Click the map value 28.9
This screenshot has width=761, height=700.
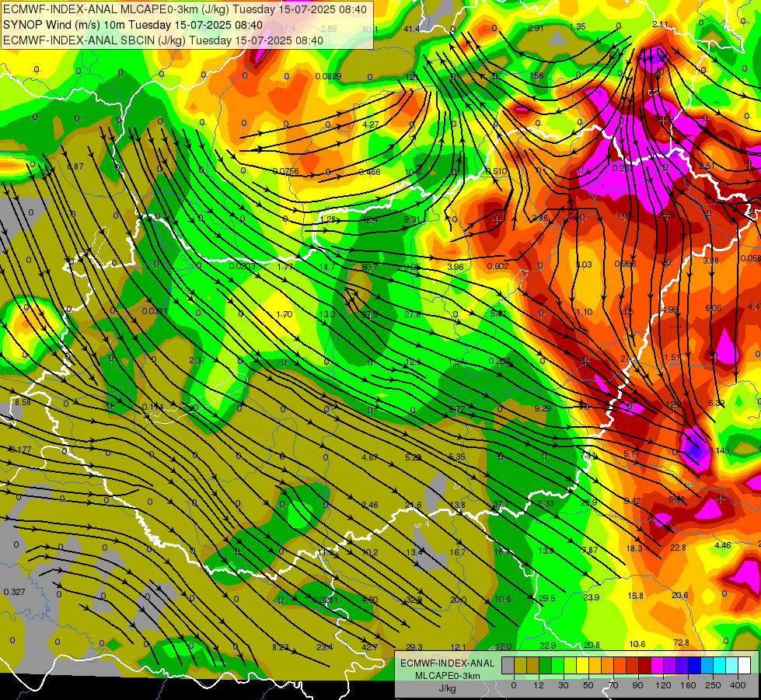(x=588, y=502)
